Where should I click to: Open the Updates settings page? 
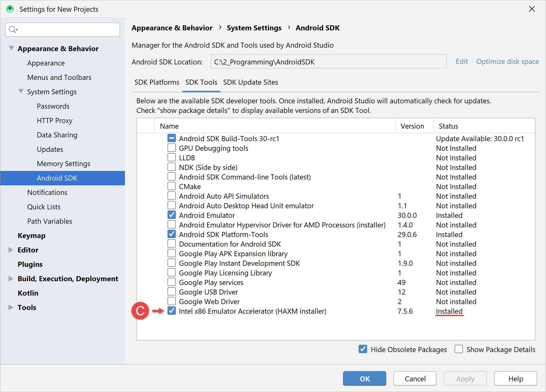click(50, 149)
